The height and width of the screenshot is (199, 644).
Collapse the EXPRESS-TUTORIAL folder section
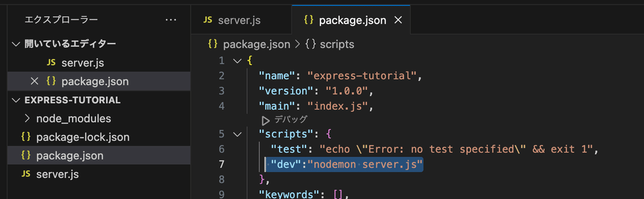17,100
